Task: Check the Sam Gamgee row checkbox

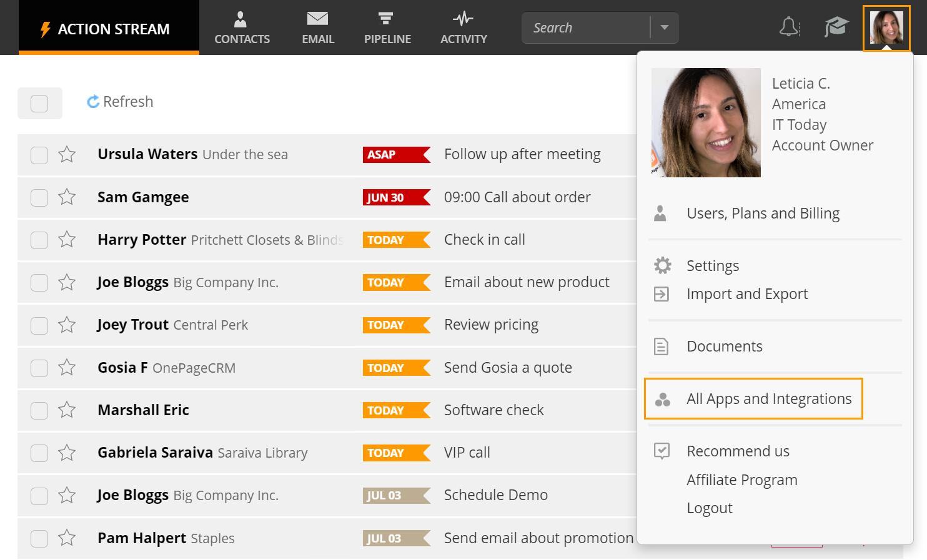Action: tap(39, 197)
